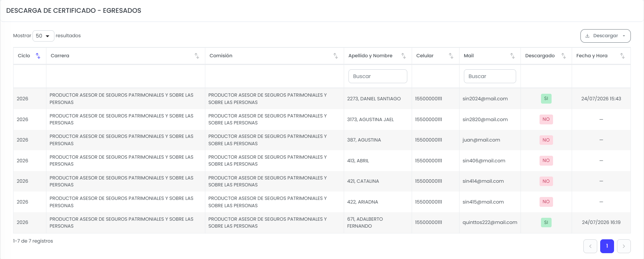Sort table by Comisión column arrows
The height and width of the screenshot is (259, 644).
click(336, 56)
